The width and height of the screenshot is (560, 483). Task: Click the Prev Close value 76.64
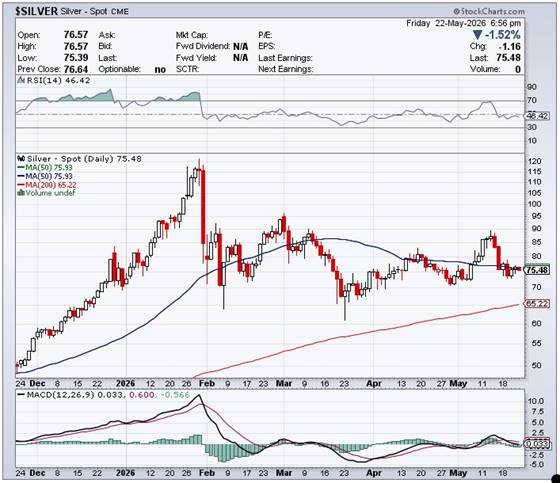76,69
